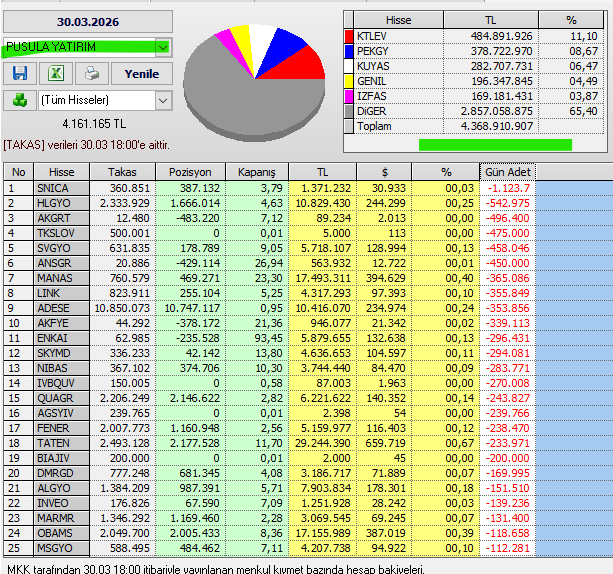Open the PUSULA YATIRIM broker dropdown
This screenshot has height=574, width=613.
click(163, 48)
